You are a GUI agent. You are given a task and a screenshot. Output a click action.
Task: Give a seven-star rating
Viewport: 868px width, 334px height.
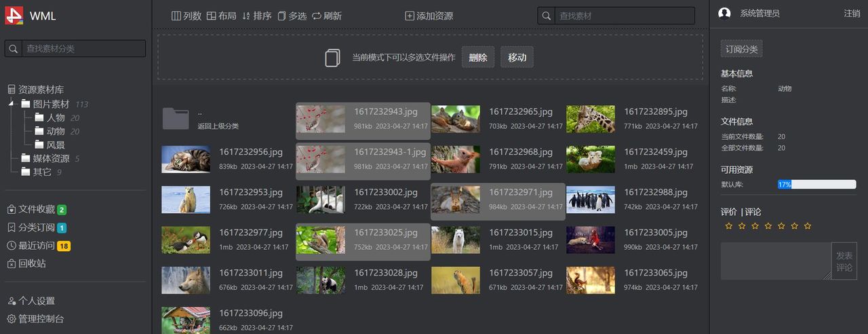(x=808, y=226)
